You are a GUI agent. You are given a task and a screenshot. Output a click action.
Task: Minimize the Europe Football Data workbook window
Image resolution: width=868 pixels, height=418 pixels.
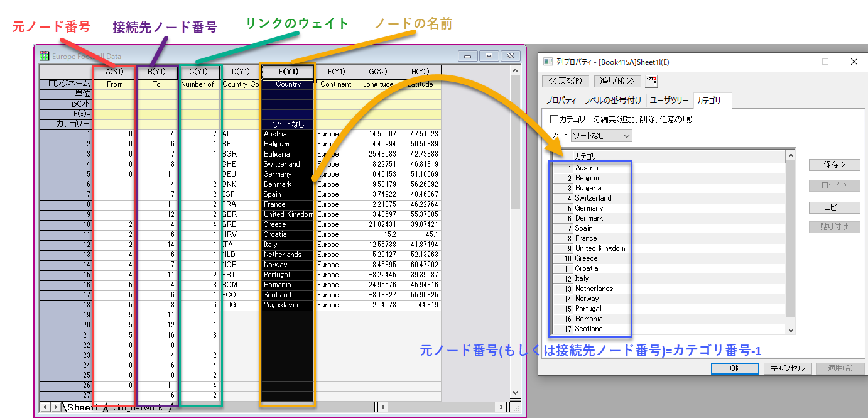pyautogui.click(x=468, y=56)
